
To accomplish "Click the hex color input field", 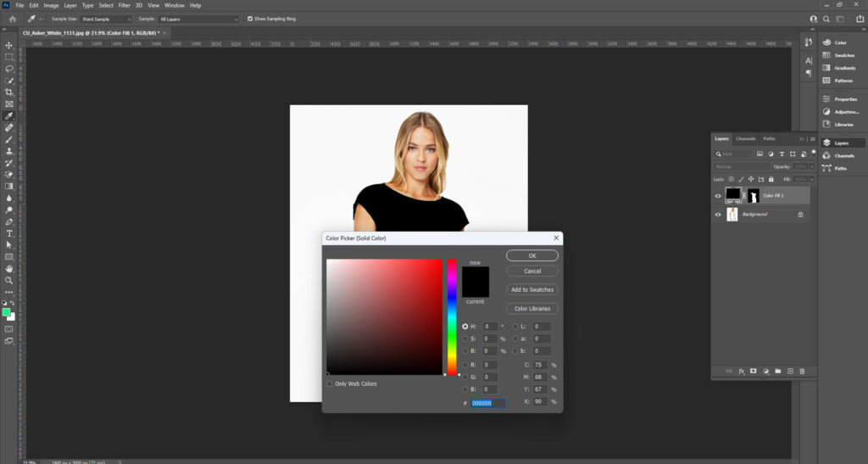I will click(487, 403).
